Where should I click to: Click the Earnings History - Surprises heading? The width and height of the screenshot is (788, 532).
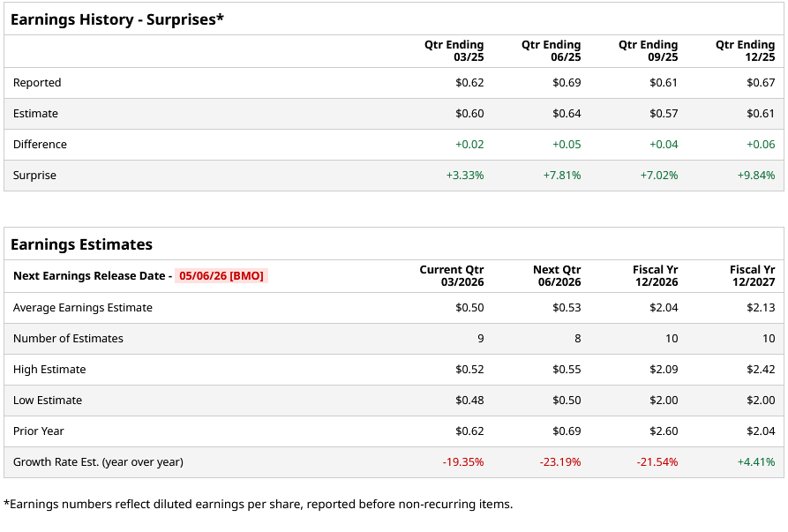(x=116, y=19)
